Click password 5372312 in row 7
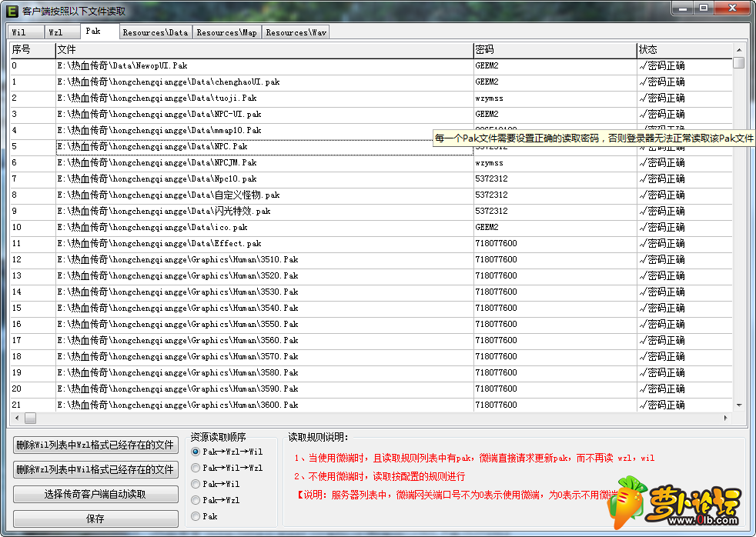 (491, 178)
